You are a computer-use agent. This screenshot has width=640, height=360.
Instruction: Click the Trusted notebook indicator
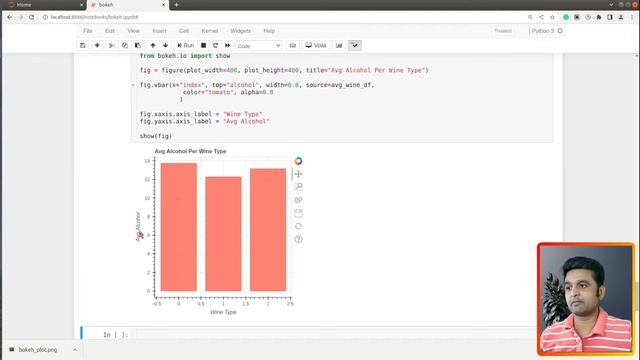[503, 31]
